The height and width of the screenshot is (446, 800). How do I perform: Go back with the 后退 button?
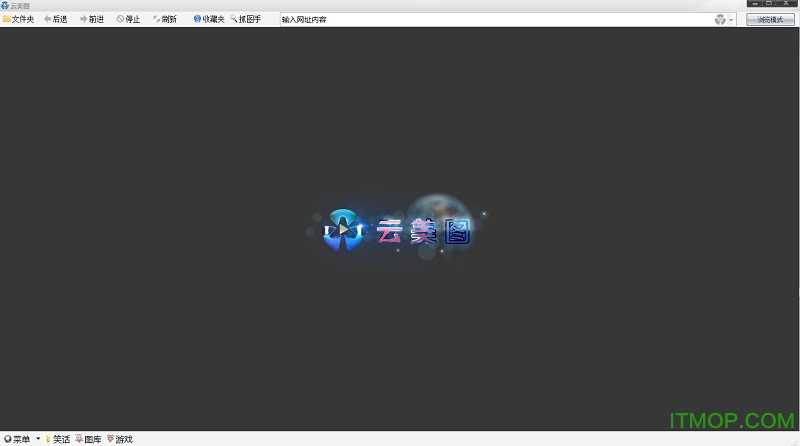pyautogui.click(x=56, y=19)
